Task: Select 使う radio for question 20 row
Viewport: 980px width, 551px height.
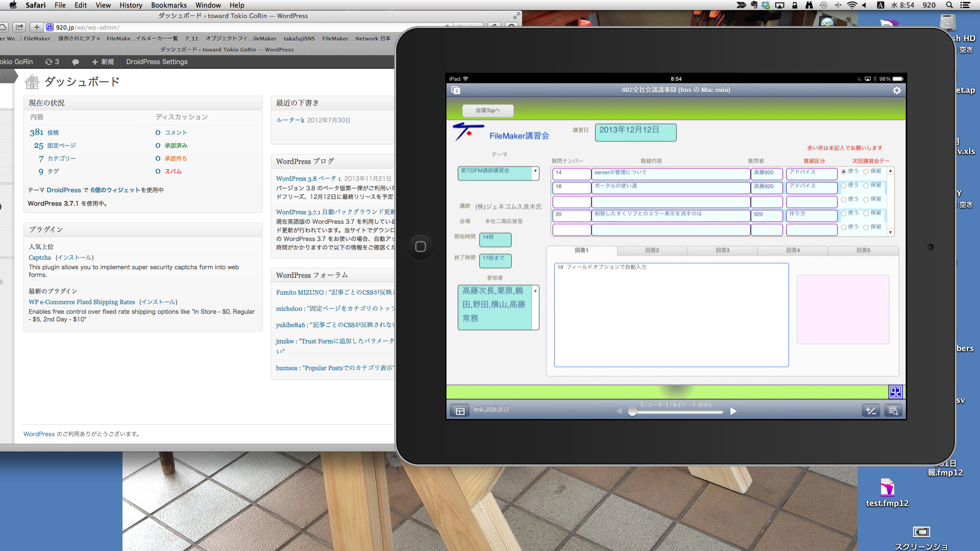Action: [844, 213]
